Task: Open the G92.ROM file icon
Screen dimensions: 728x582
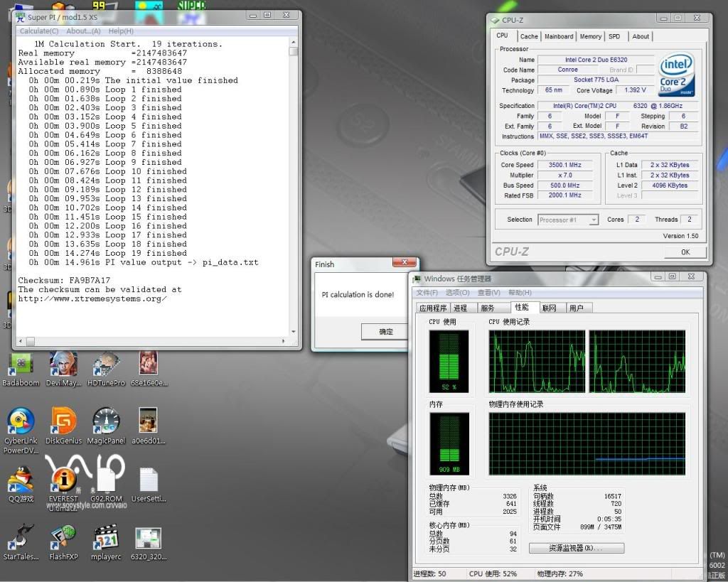Action: [x=106, y=479]
